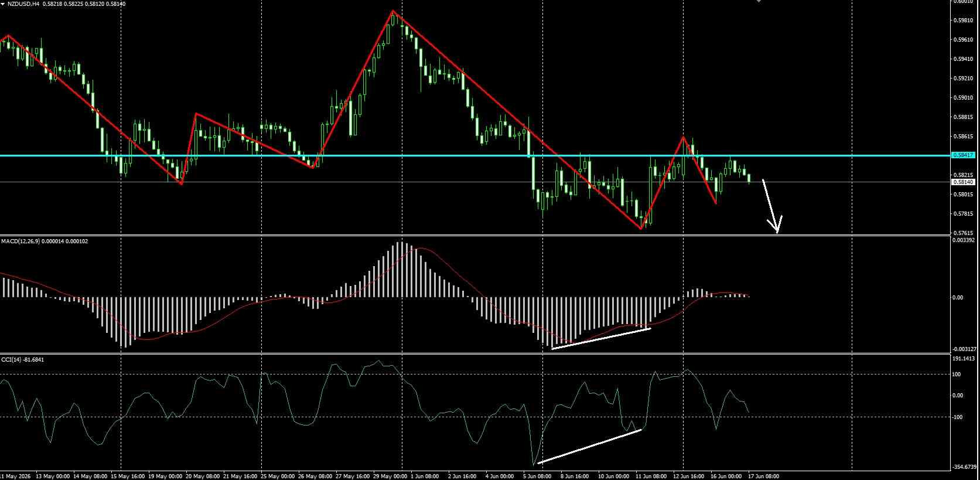Click the 29 May 00:00 time label
Viewport: 980px width, 480px height.
coord(391,476)
